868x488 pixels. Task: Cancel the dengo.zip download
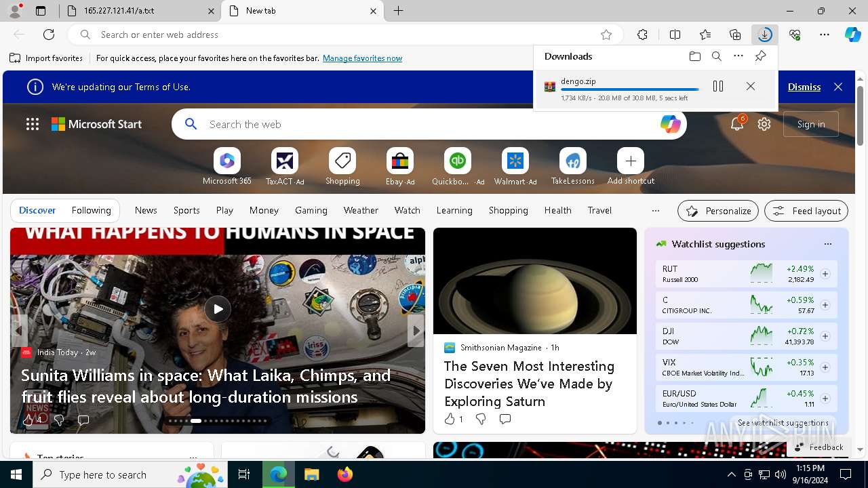click(x=750, y=86)
